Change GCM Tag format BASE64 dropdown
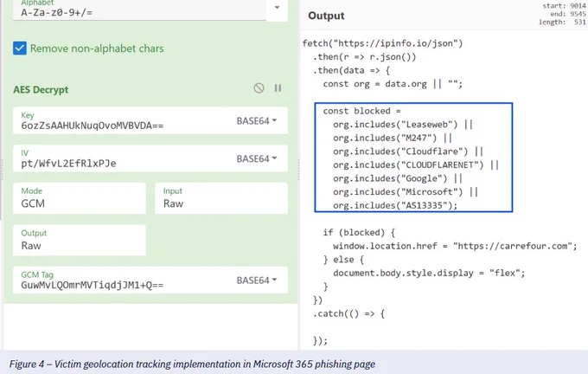 click(257, 280)
